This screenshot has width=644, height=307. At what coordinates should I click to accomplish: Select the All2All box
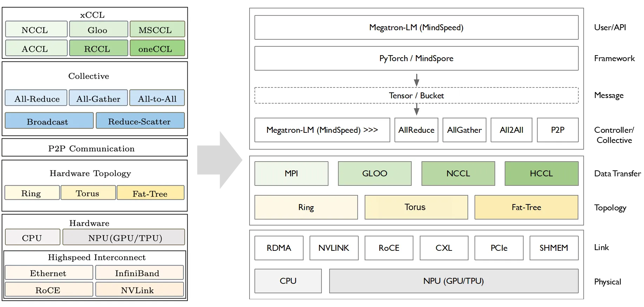coord(511,130)
